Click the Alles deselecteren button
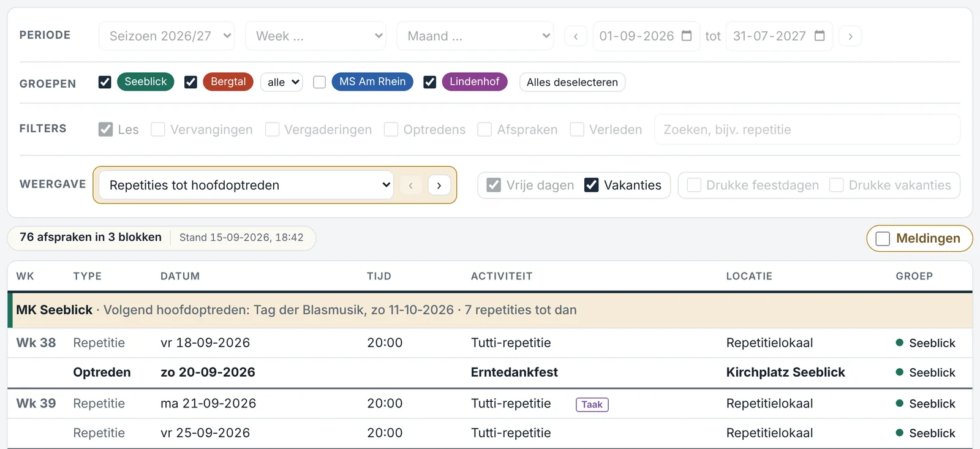The height and width of the screenshot is (449, 980). click(x=572, y=82)
